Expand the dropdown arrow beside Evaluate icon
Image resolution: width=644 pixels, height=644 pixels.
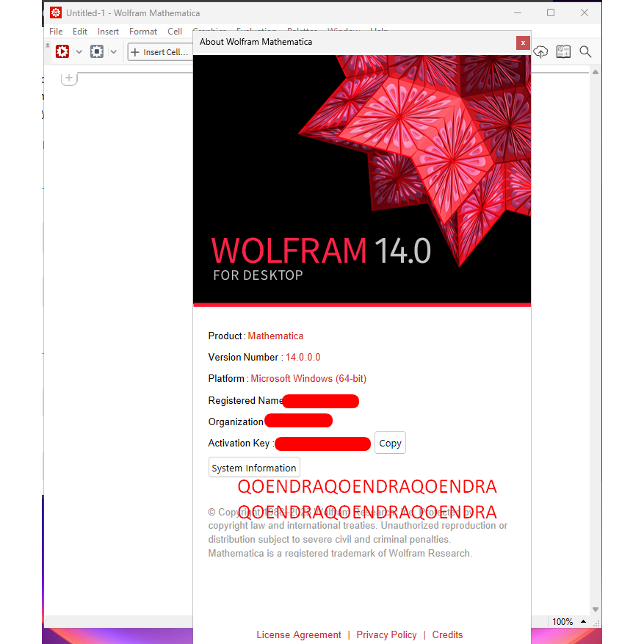[79, 52]
